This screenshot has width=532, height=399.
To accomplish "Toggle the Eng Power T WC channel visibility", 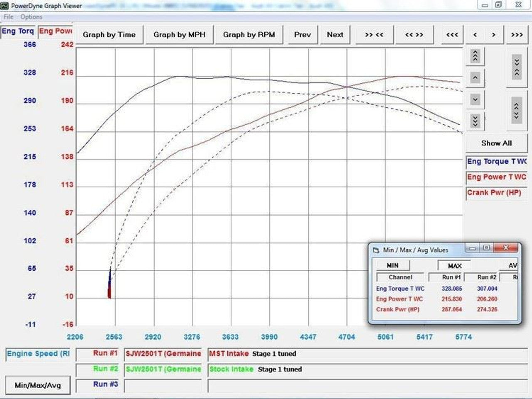I will [x=496, y=177].
